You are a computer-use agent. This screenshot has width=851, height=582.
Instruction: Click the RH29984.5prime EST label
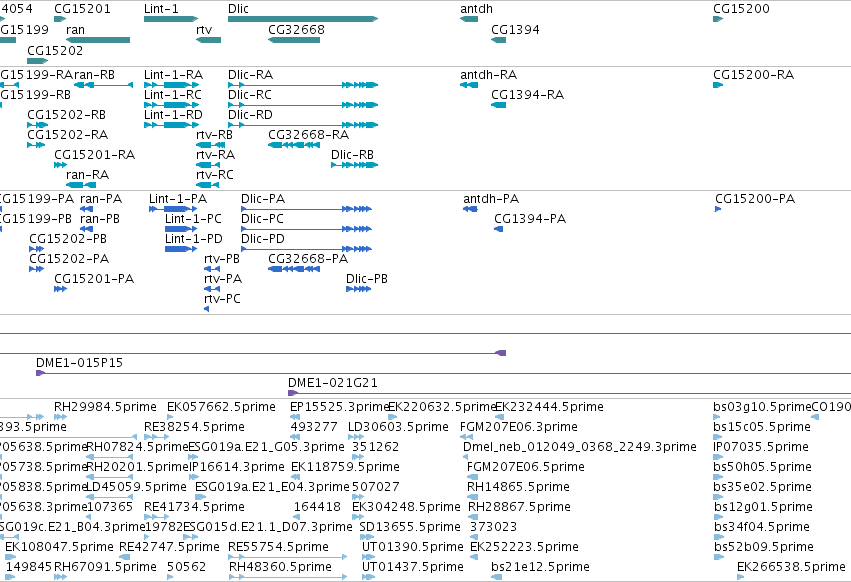105,407
